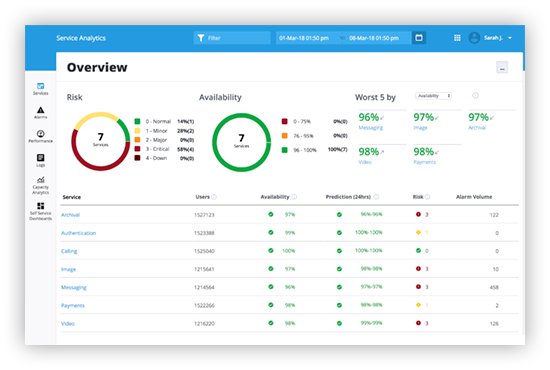Click the Service Analytics title
The image size is (550, 370).
coord(81,38)
